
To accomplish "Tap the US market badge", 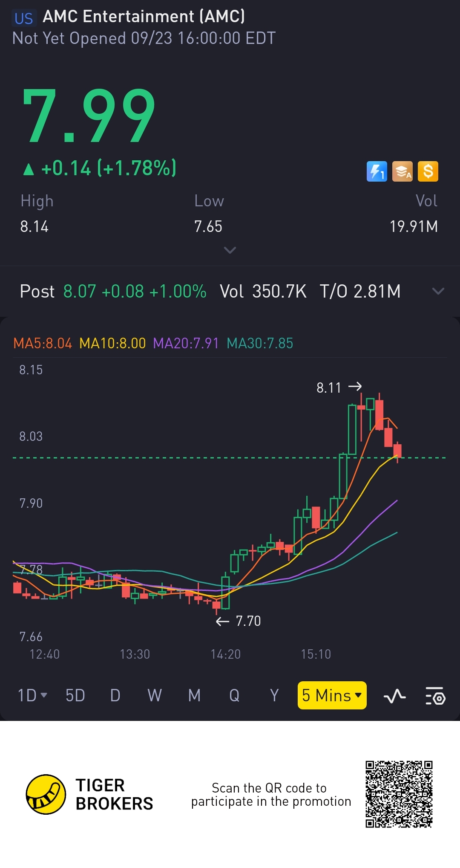I will [x=24, y=18].
